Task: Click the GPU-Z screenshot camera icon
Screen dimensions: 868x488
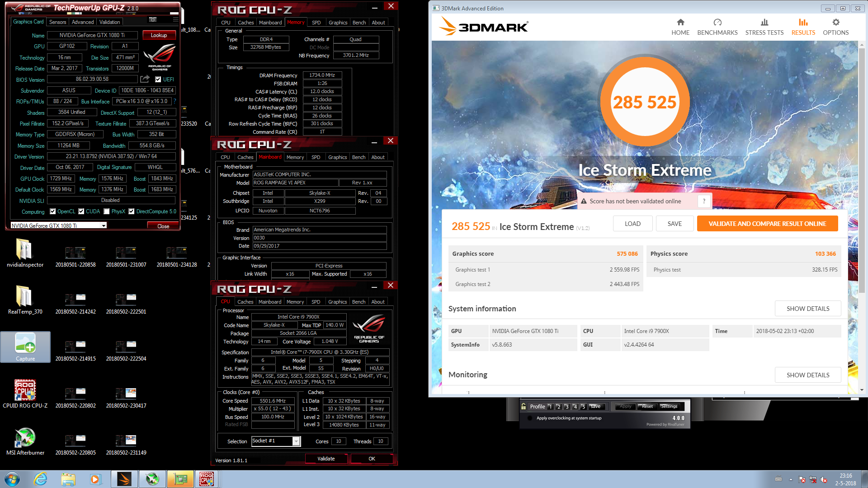Action: click(153, 19)
